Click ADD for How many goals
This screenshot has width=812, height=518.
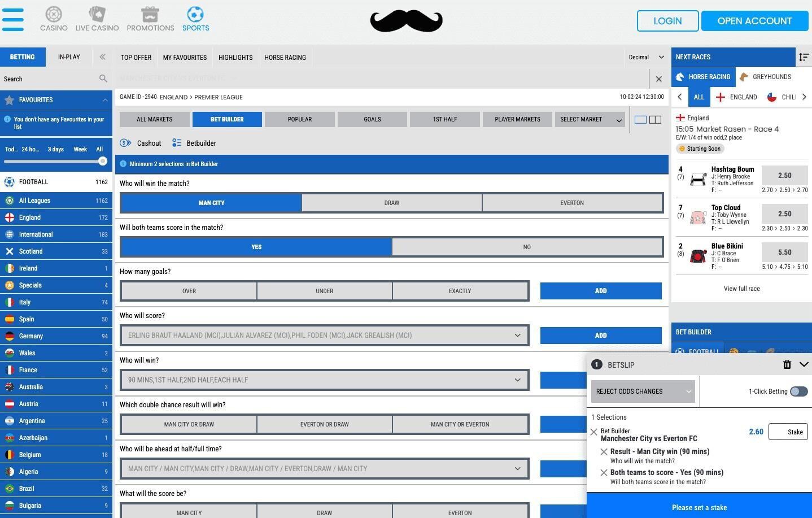601,291
